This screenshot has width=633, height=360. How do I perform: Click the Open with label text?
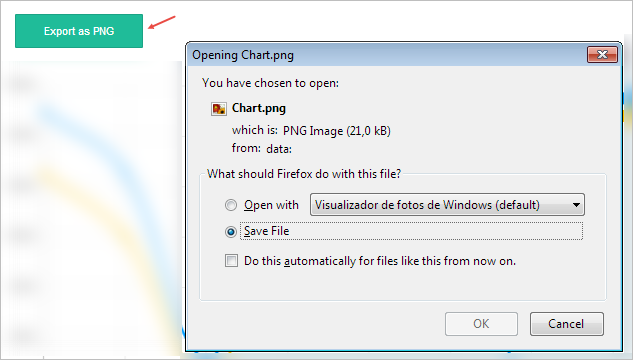(x=271, y=205)
